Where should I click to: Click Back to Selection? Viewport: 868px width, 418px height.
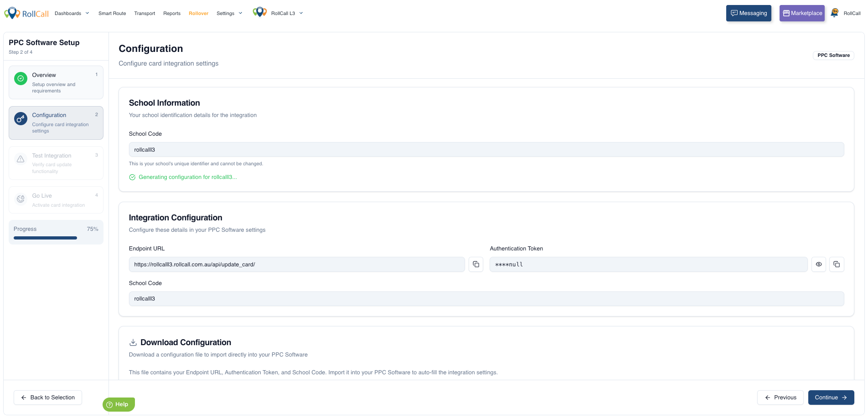(x=48, y=398)
